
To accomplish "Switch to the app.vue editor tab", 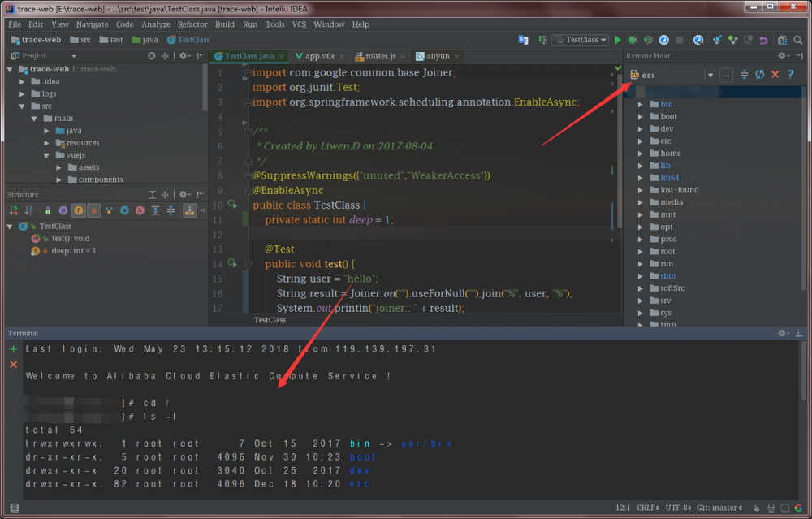I will point(322,57).
